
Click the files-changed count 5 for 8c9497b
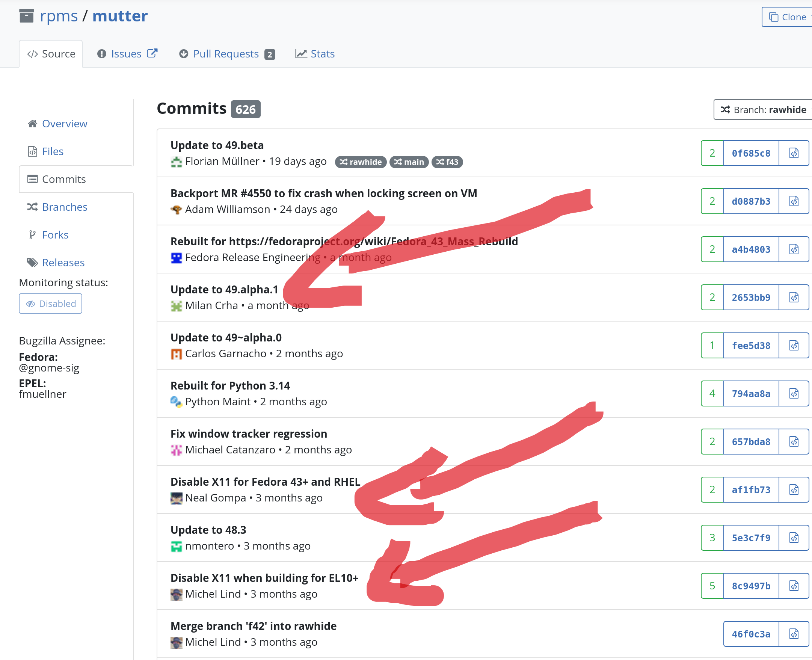pos(712,586)
